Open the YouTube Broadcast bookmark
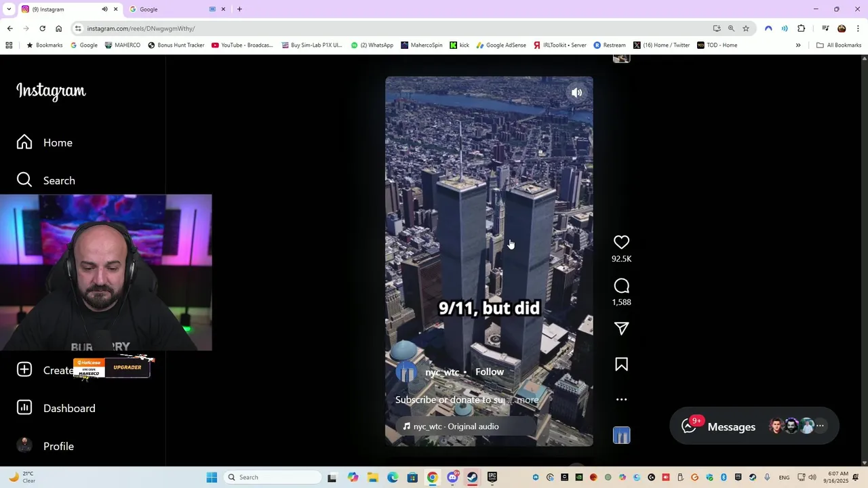This screenshot has width=868, height=488. point(242,45)
